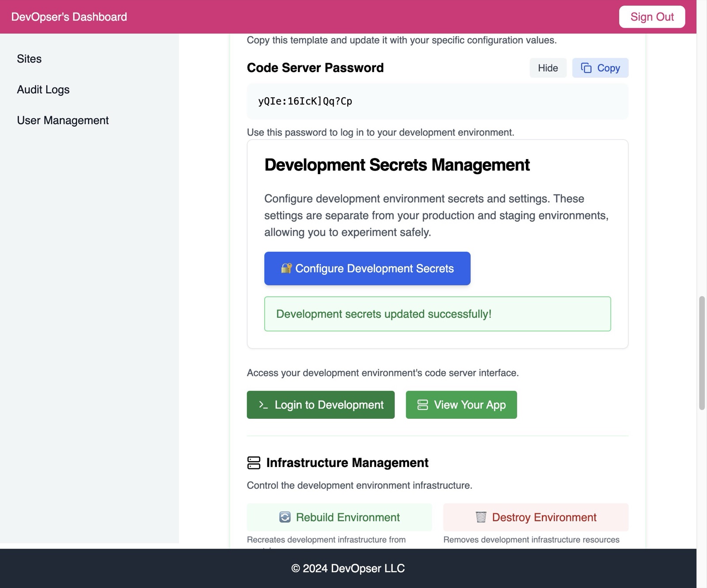707x588 pixels.
Task: Click 'Control the development environment infrastructure' text
Action: 359,486
